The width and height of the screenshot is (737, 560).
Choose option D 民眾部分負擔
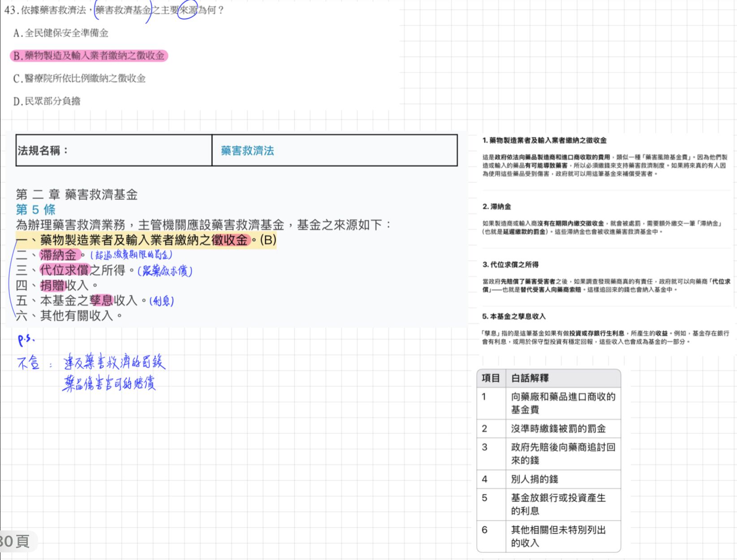pos(47,101)
